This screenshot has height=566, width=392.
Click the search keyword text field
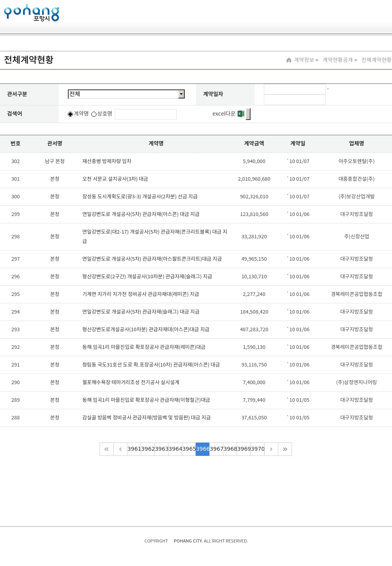(146, 114)
